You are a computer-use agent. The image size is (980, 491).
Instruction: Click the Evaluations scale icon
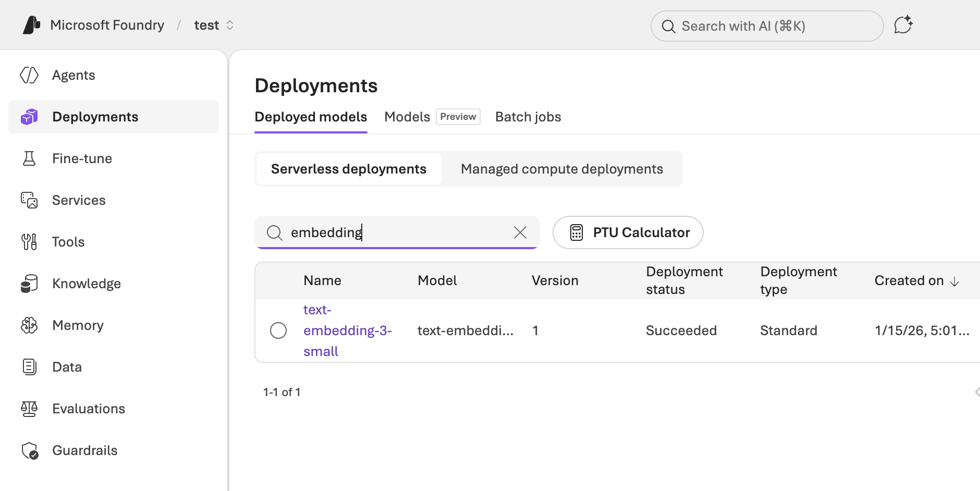pos(29,409)
